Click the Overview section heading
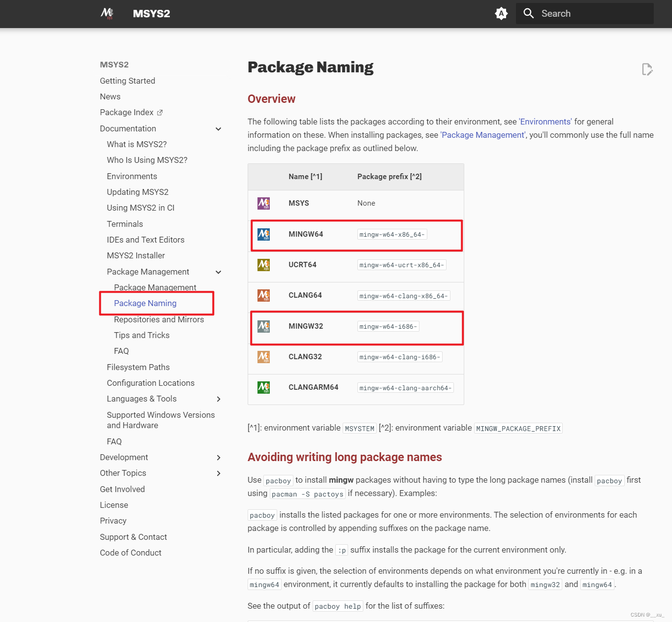 (271, 99)
